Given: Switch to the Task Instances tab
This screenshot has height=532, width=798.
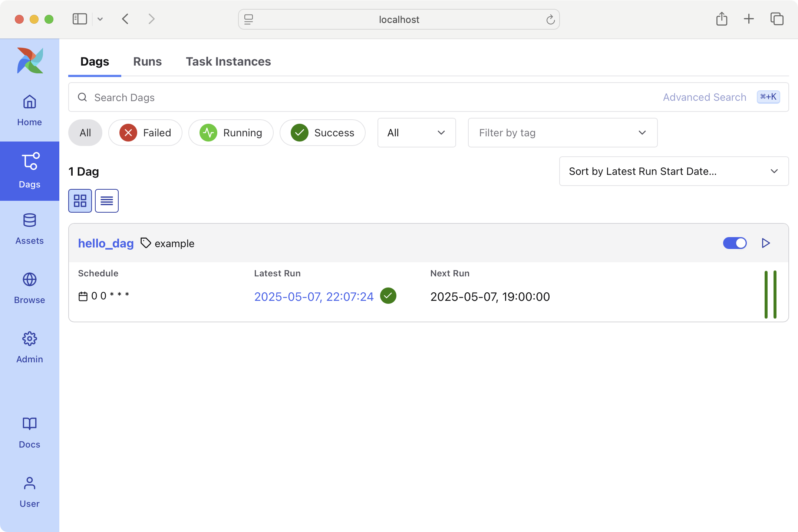Looking at the screenshot, I should 228,61.
